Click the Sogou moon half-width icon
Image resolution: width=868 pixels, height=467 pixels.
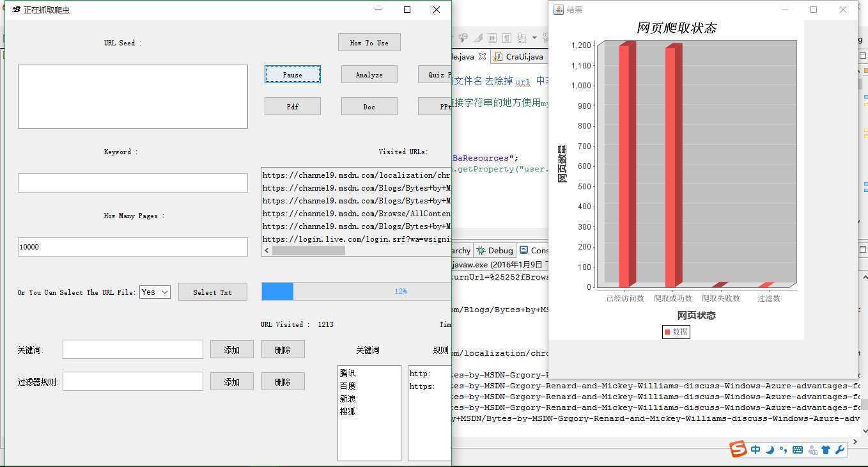[x=770, y=450]
